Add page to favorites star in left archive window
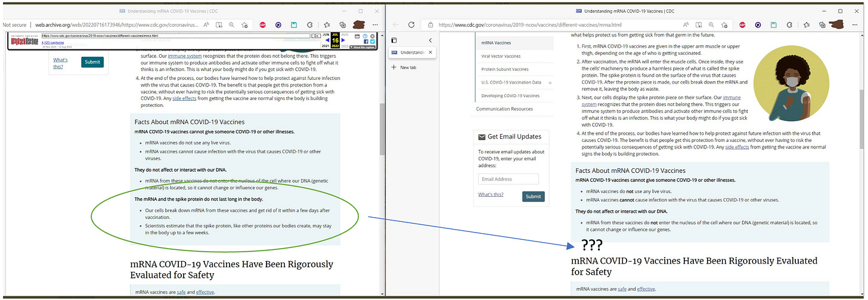Viewport: 868px width, 300px height. tap(244, 25)
